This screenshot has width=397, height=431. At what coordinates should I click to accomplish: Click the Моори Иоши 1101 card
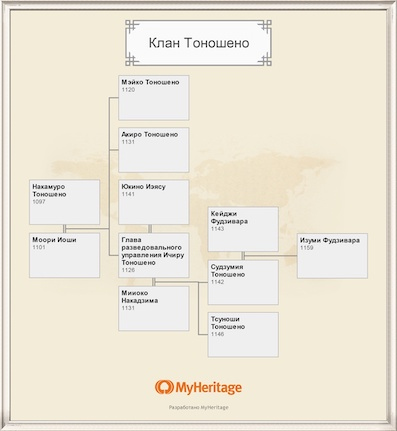[64, 255]
